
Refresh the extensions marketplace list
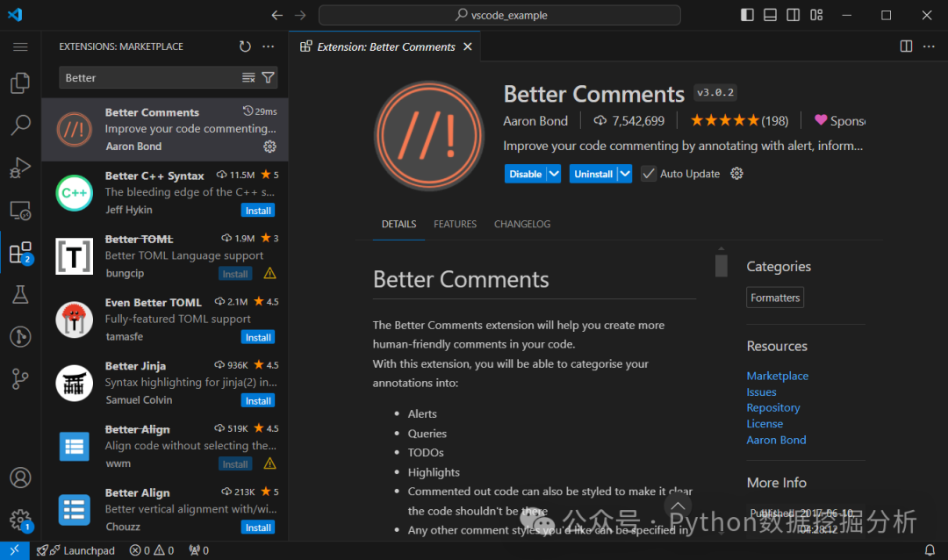click(245, 47)
